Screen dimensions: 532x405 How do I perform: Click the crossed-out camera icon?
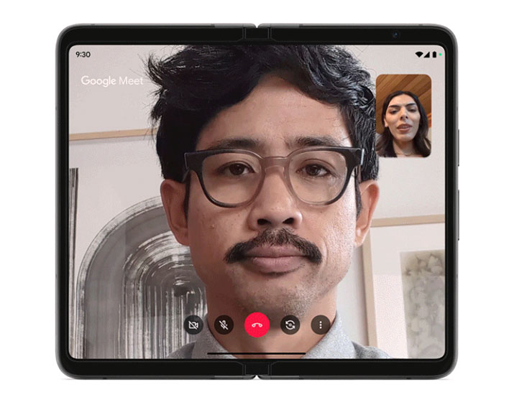point(193,325)
